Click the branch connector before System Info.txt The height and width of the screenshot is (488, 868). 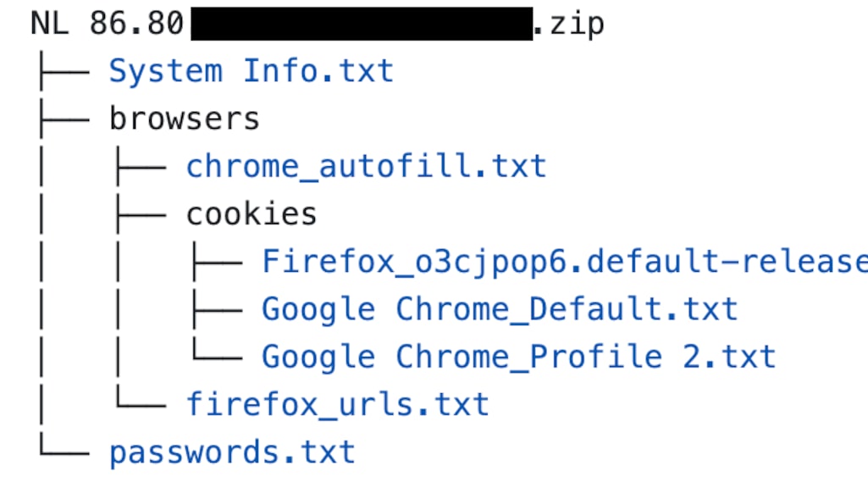pos(63,70)
